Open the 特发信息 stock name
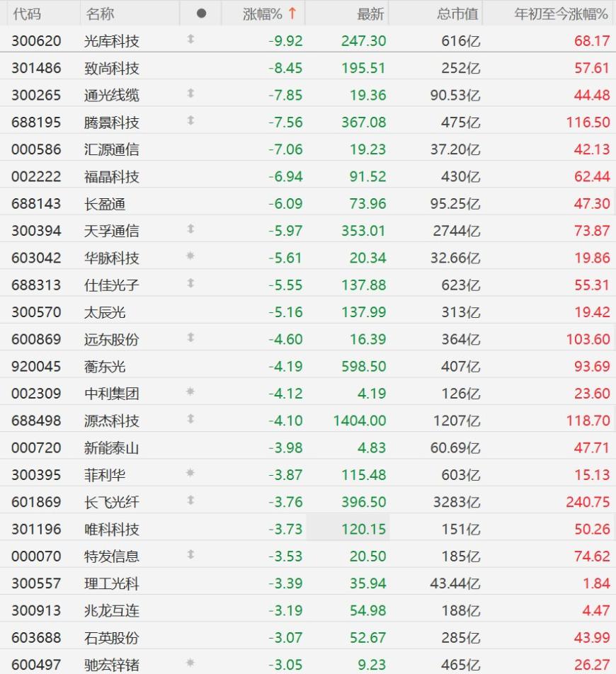The image size is (616, 674). tap(111, 556)
